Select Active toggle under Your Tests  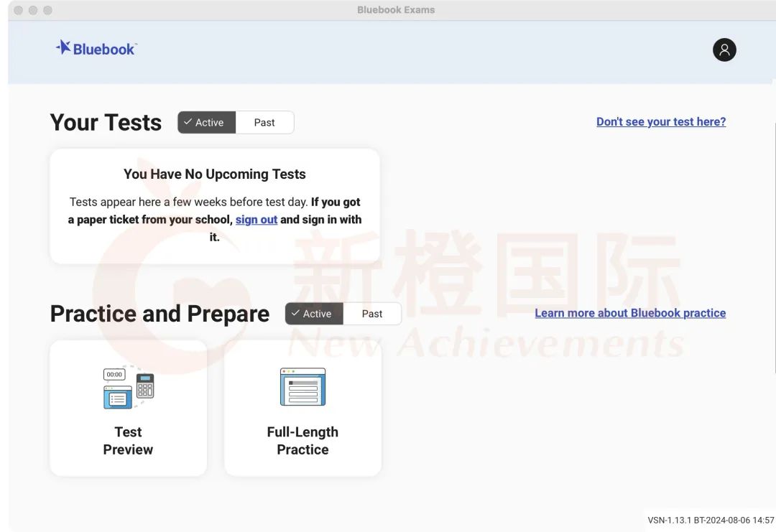(x=207, y=123)
